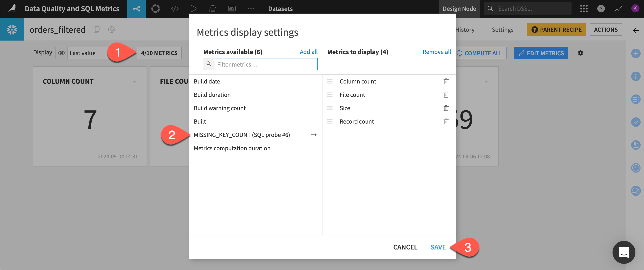Open the info panel icon in right sidebar
The width and height of the screenshot is (644, 270).
pyautogui.click(x=636, y=77)
